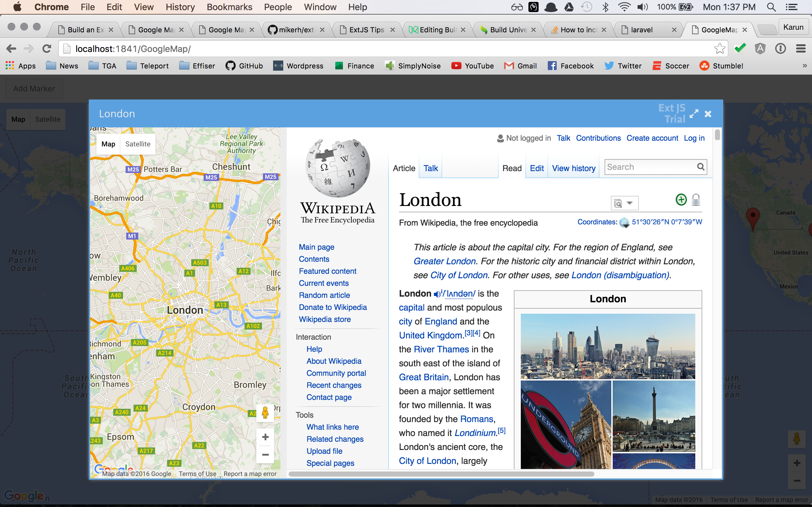The height and width of the screenshot is (507, 812).
Task: Open the Chrome menu
Action: (801, 48)
